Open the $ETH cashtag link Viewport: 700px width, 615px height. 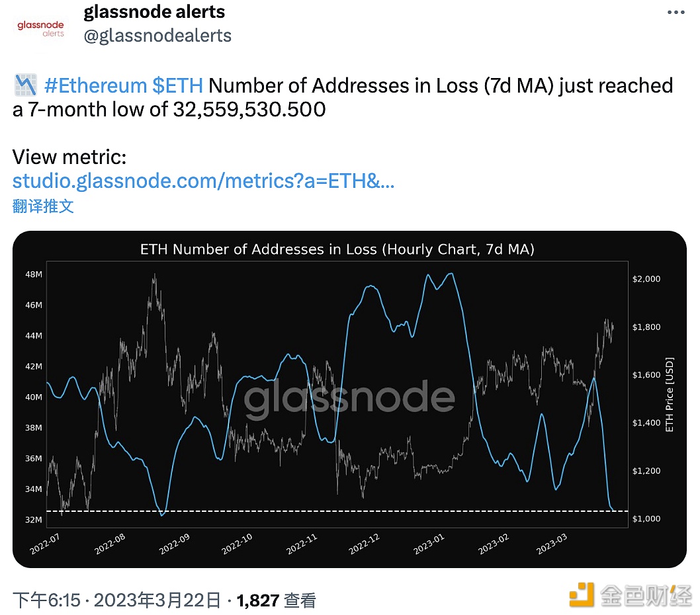(x=177, y=85)
